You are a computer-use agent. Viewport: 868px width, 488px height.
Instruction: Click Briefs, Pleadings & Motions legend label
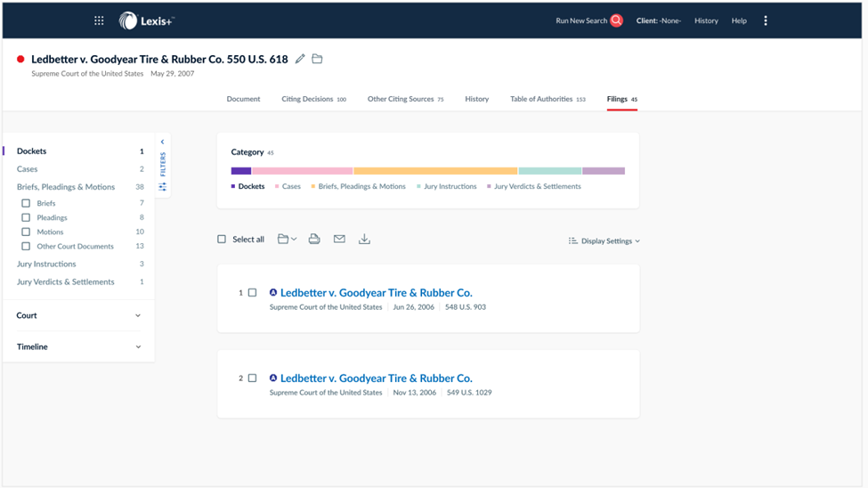(x=362, y=187)
